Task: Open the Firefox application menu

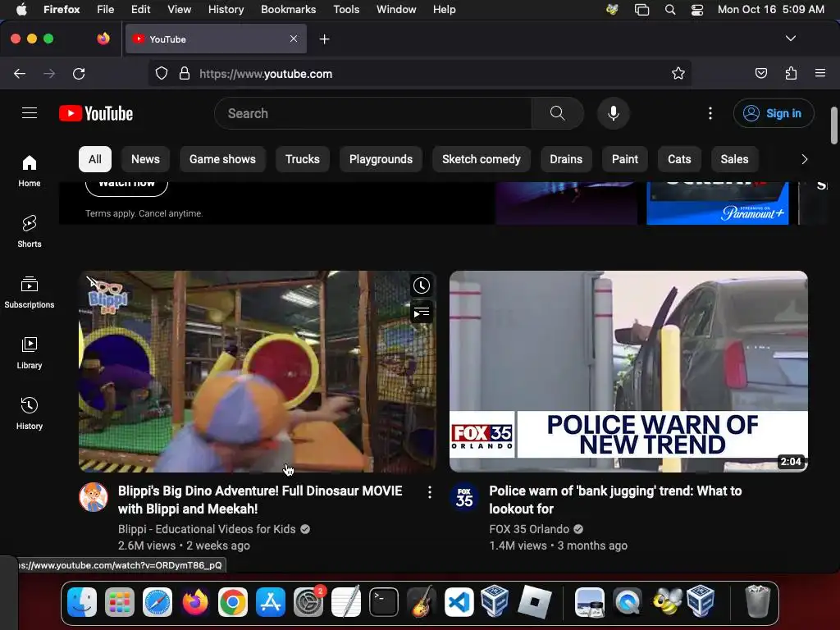Action: pyautogui.click(x=820, y=73)
